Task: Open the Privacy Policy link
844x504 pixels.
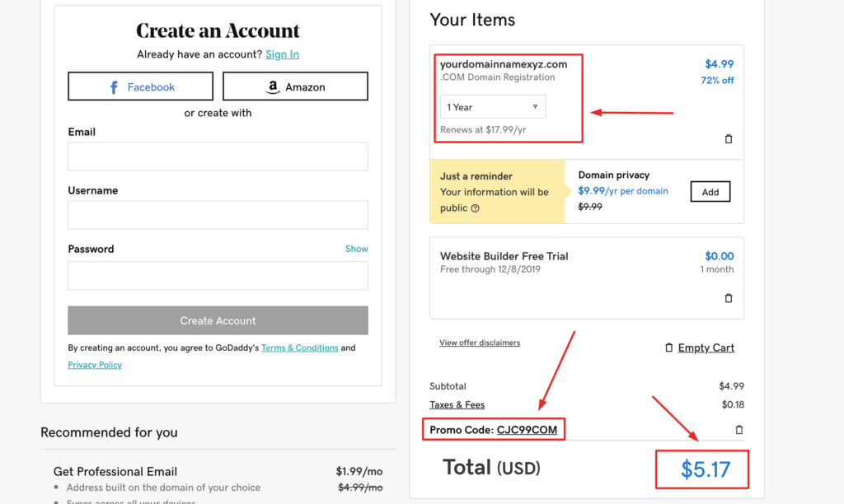Action: click(x=95, y=365)
